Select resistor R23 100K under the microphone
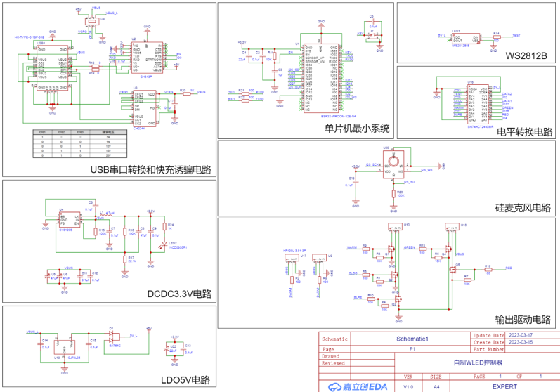 pyautogui.click(x=393, y=194)
